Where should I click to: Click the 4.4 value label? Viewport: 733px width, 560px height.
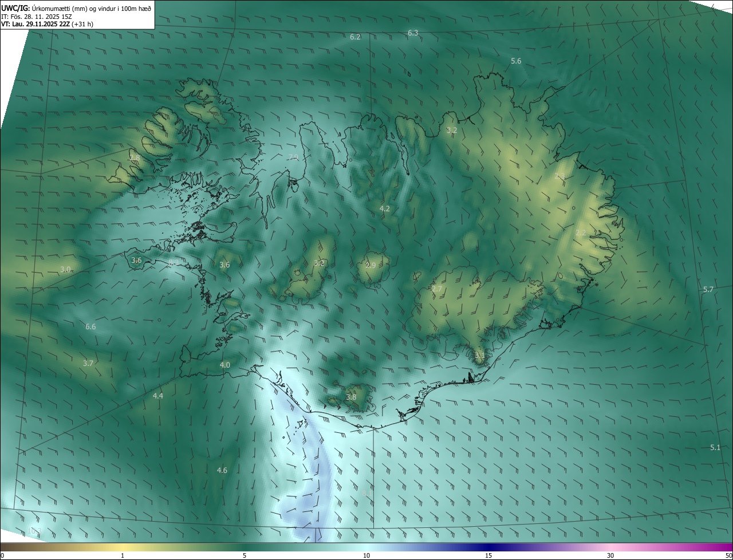tap(158, 396)
